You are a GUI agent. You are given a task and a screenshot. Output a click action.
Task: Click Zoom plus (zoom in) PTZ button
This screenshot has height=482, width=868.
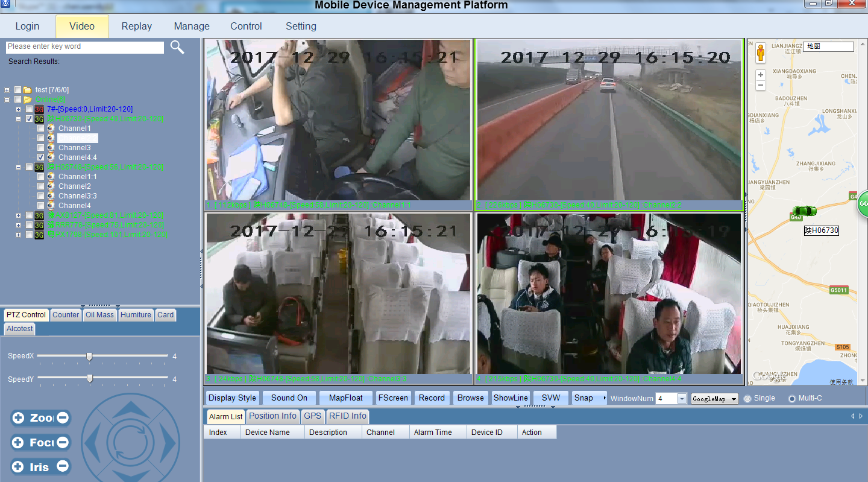point(19,417)
